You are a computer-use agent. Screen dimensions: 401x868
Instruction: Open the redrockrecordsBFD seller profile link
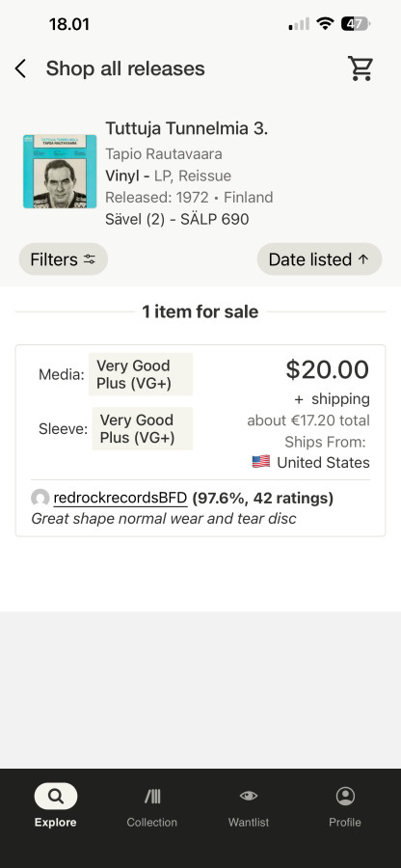click(120, 499)
